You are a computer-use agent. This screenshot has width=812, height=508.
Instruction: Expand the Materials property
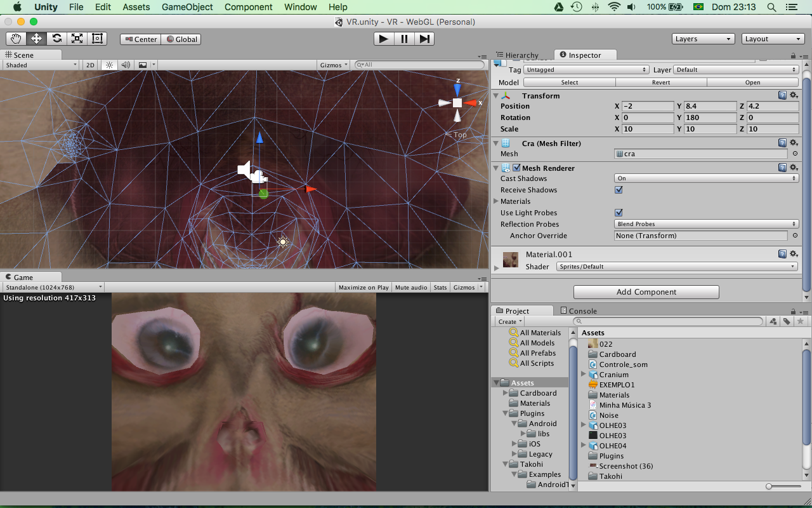tap(497, 201)
